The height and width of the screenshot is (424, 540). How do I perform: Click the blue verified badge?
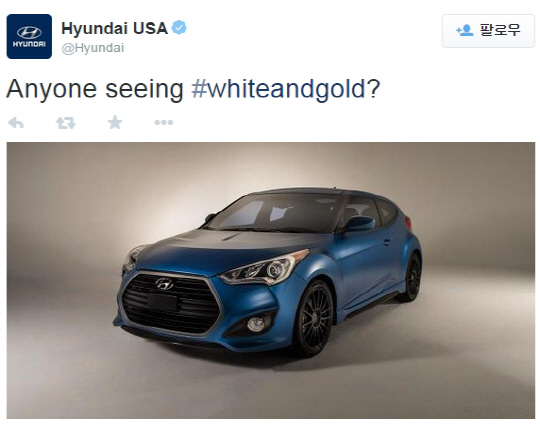click(x=179, y=28)
